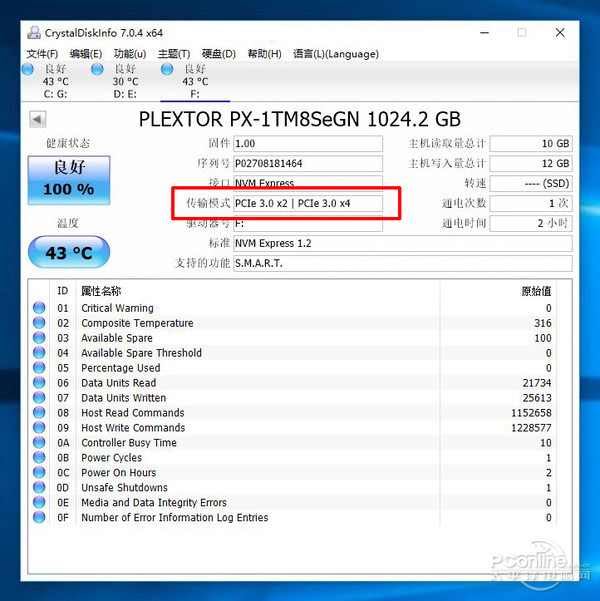Click status orb of Unsafe Shutdowns row
The height and width of the screenshot is (601, 600).
coord(39,487)
